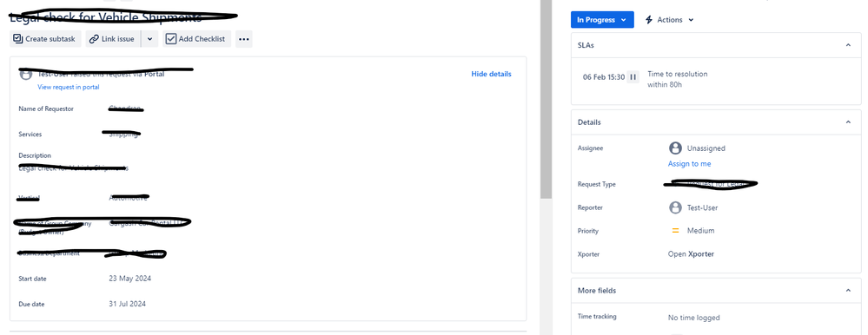Click the Test-User reporter name
This screenshot has width=868, height=335.
pos(703,207)
